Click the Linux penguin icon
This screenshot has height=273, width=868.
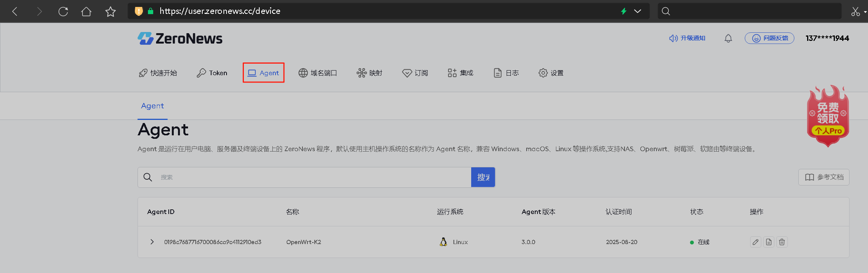point(443,242)
